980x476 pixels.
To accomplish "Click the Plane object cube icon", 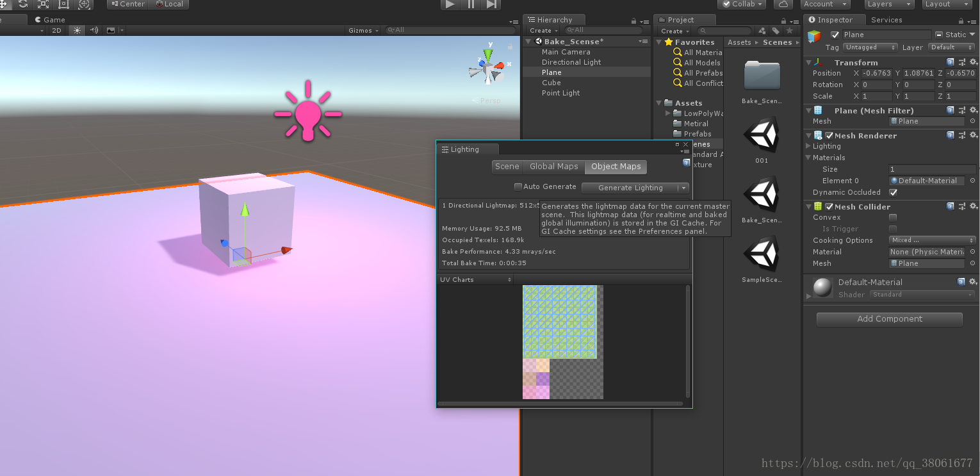I will point(814,37).
